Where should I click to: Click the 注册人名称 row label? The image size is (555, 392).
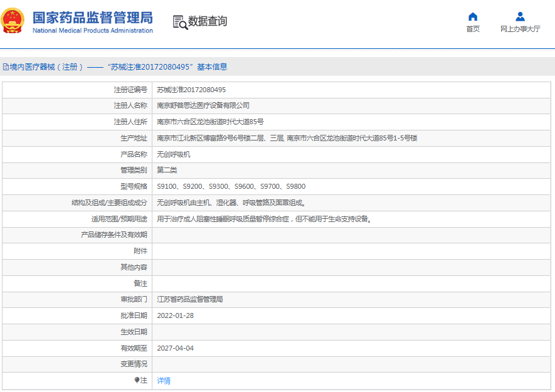[x=130, y=105]
